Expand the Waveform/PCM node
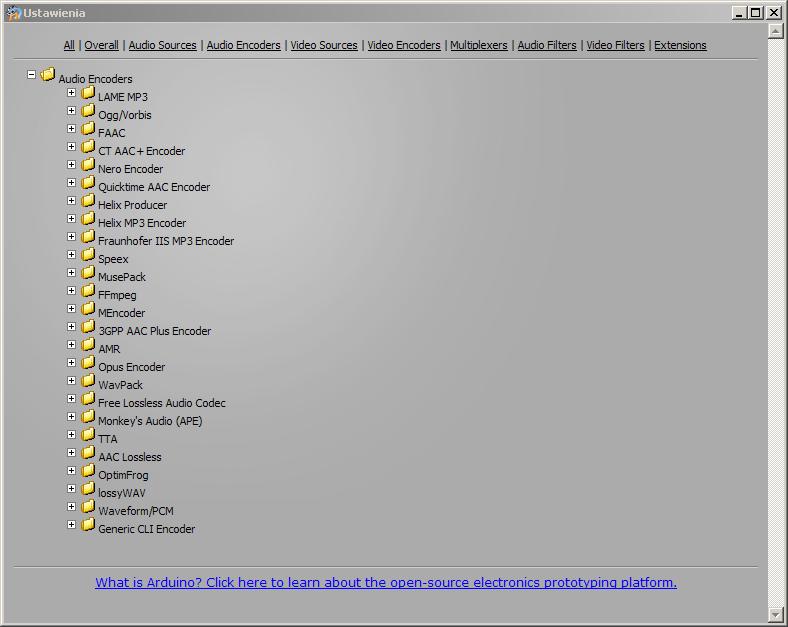Screen dimensions: 788x627 coord(71,506)
